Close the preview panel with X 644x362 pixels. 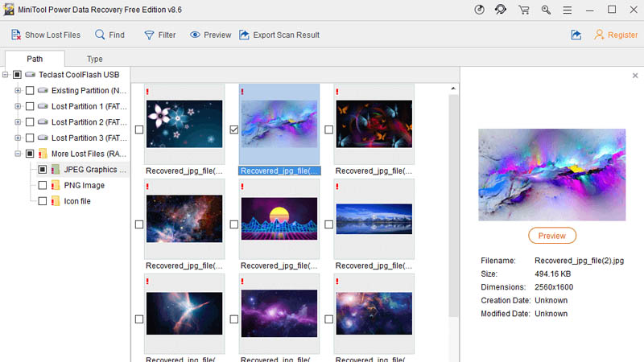pos(635,76)
